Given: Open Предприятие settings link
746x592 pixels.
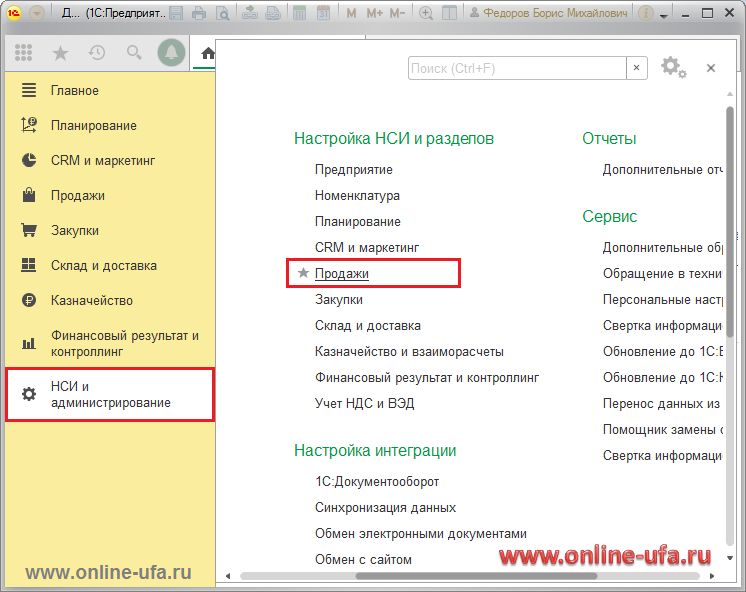Looking at the screenshot, I should tap(353, 170).
